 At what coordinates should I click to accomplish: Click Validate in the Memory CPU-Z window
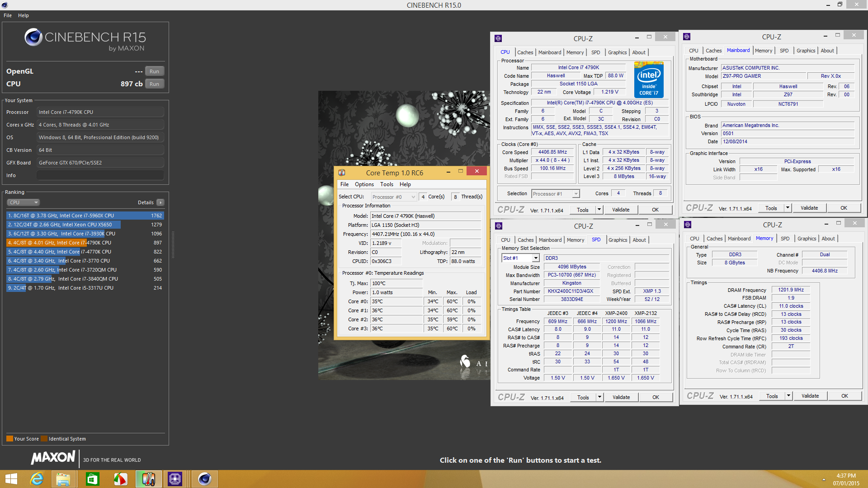(x=810, y=396)
